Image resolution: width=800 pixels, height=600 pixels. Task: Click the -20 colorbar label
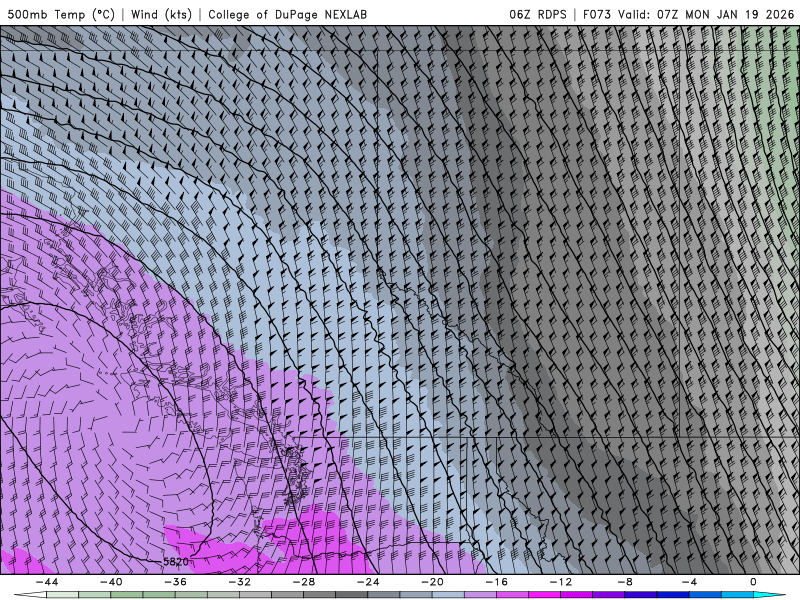point(433,582)
